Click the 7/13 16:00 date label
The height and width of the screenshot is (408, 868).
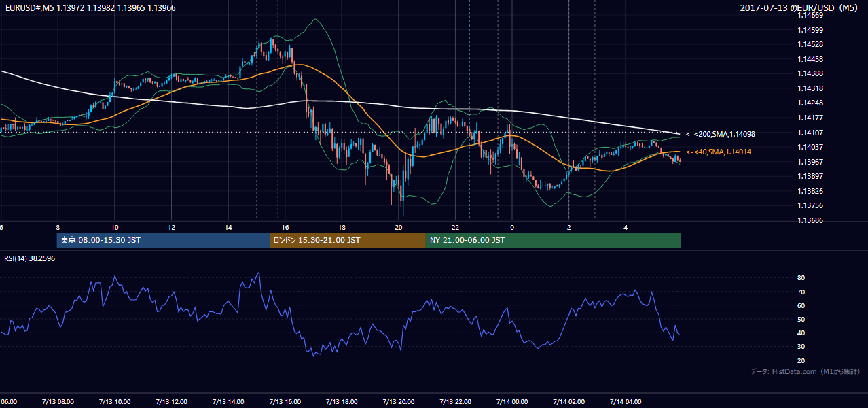click(x=285, y=401)
